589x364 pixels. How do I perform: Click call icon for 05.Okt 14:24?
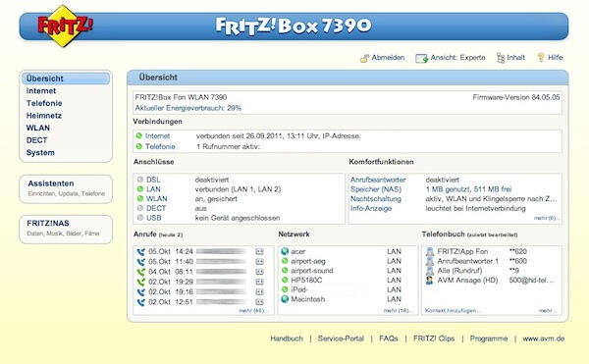(140, 252)
